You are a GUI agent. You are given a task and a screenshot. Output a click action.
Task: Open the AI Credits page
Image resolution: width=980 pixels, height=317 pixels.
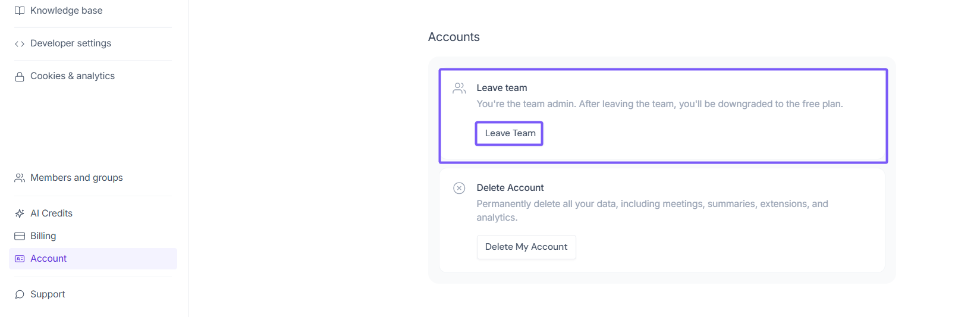click(51, 214)
